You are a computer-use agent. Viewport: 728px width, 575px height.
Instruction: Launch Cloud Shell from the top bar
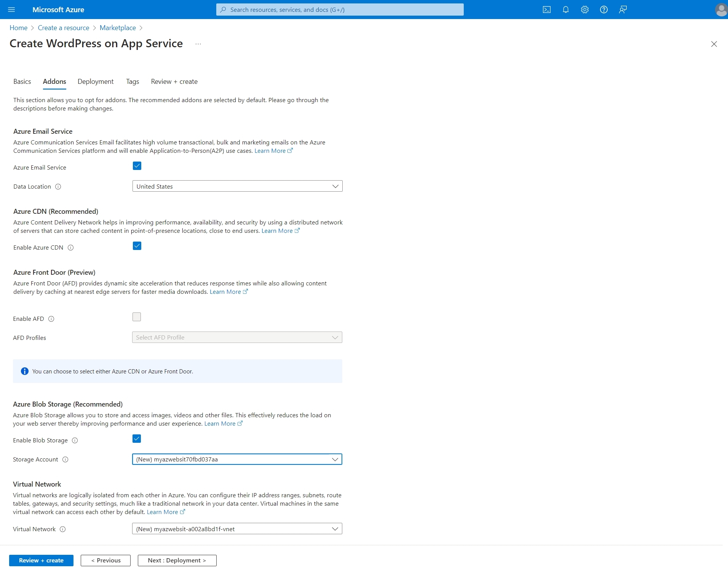click(546, 10)
